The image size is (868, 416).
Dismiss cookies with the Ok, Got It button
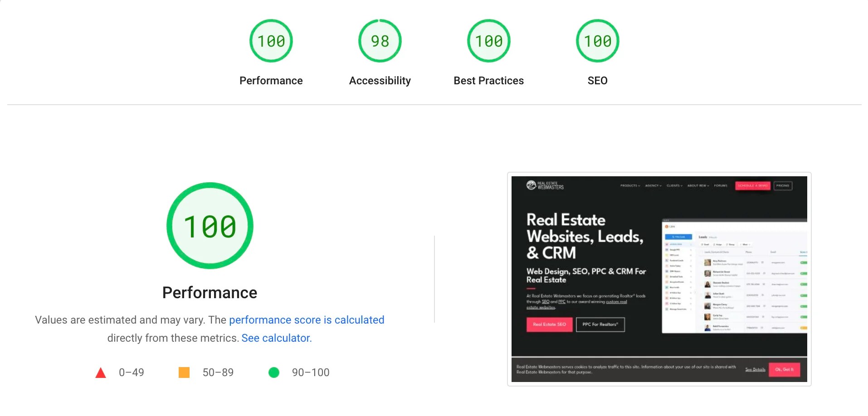click(x=785, y=369)
